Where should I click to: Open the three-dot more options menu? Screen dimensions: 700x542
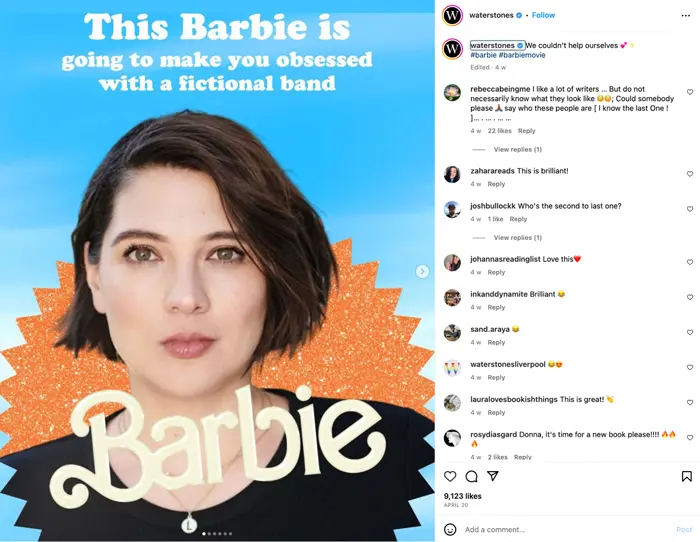[x=686, y=16]
